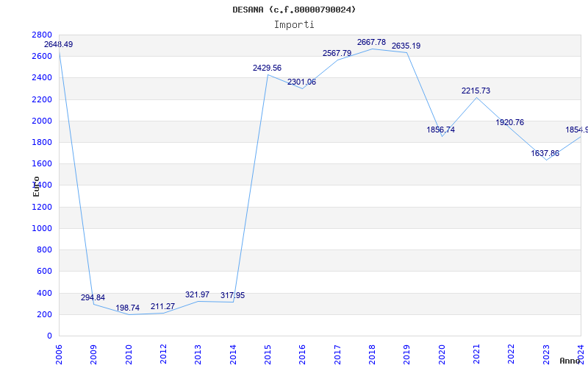Click the Importi subtitle
This screenshot has width=588, height=368.
294,25
